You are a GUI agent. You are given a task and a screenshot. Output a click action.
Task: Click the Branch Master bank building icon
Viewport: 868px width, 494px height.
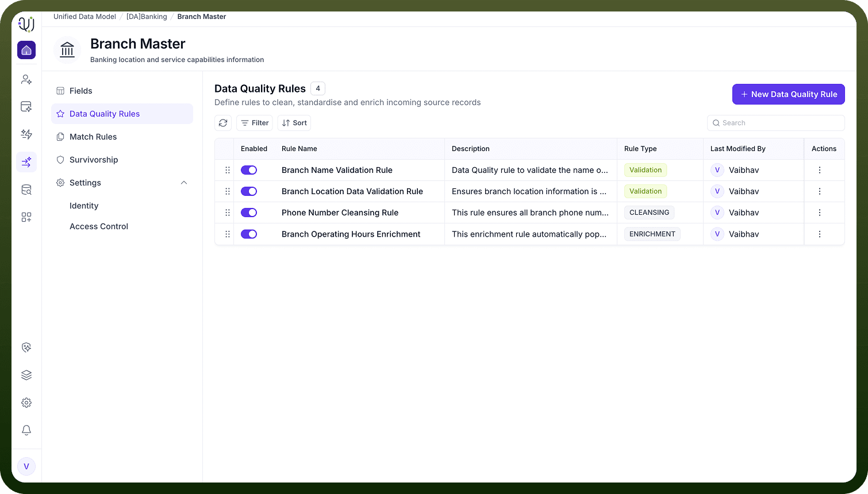point(67,50)
